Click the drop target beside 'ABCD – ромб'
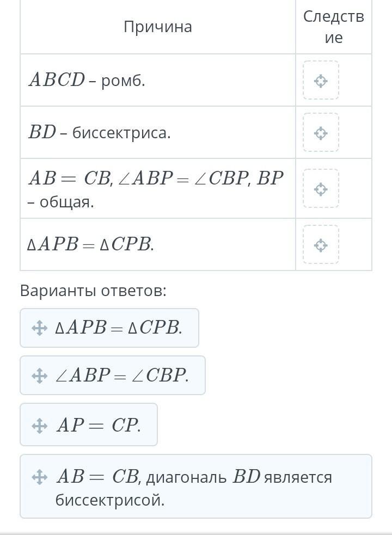 321,81
